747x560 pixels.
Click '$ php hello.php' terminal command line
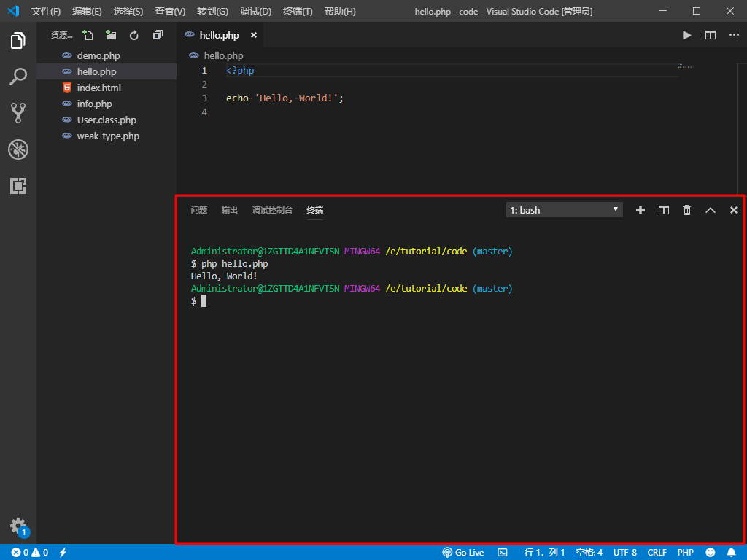pyautogui.click(x=229, y=264)
